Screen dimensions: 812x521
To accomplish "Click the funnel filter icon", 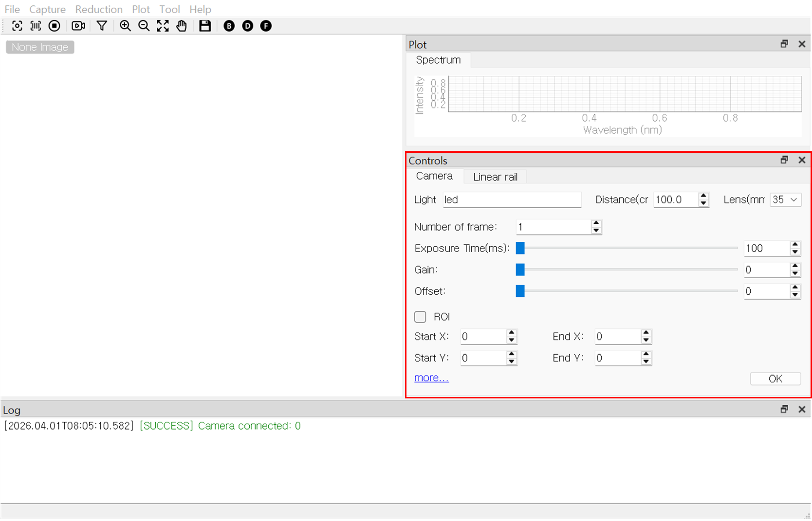I will click(x=102, y=26).
